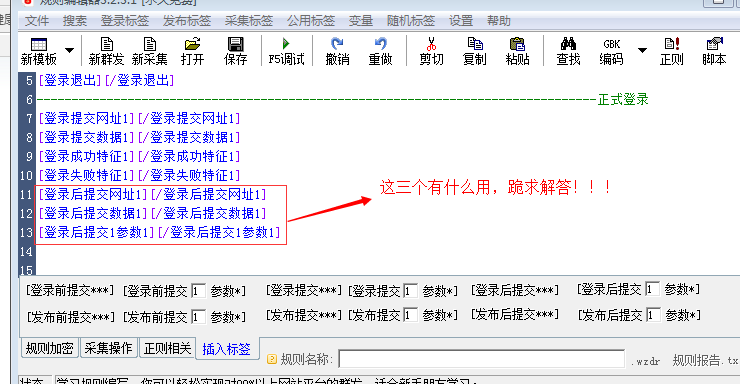Click the 发布提交 参数 number field
The width and height of the screenshot is (740, 384).
[411, 315]
